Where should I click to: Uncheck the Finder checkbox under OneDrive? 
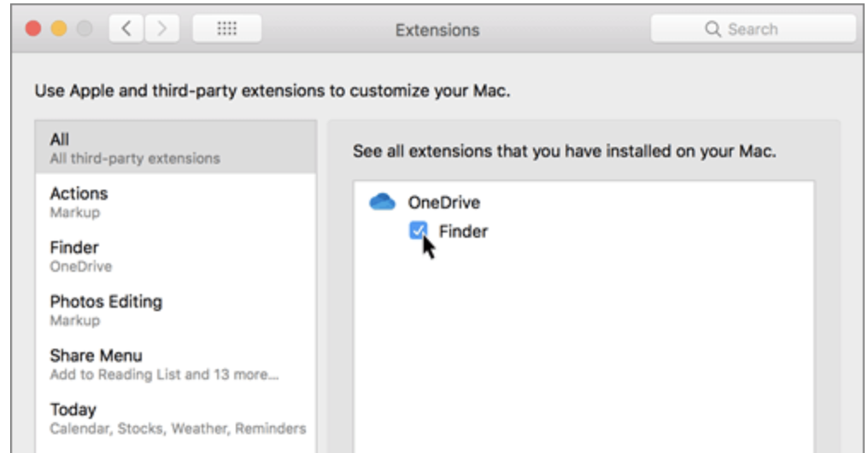pyautogui.click(x=419, y=231)
